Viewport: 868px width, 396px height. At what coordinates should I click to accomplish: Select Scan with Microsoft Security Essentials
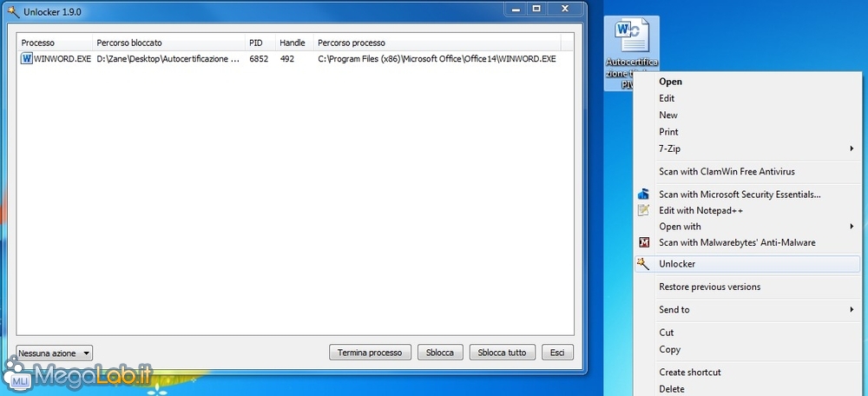[740, 195]
